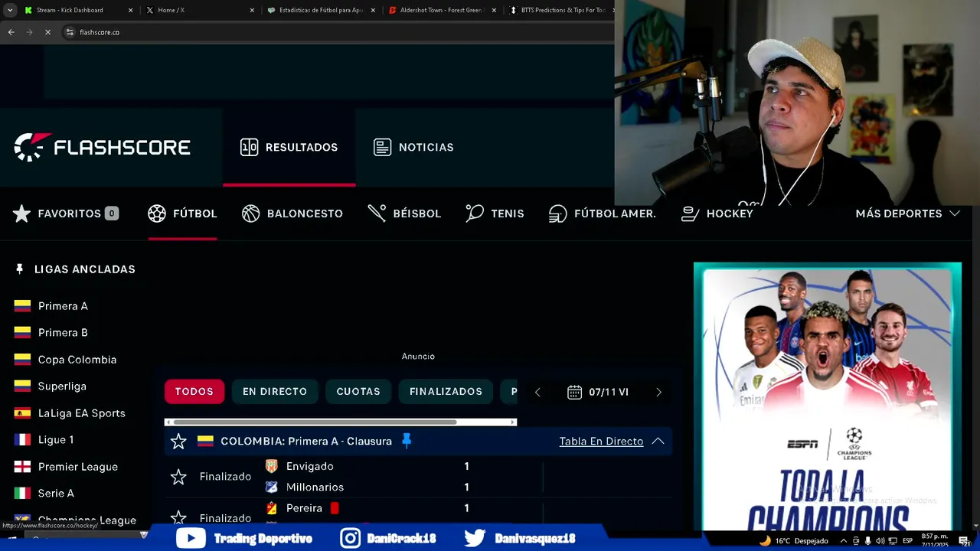
Task: Select the Tenis racket icon
Action: [475, 214]
